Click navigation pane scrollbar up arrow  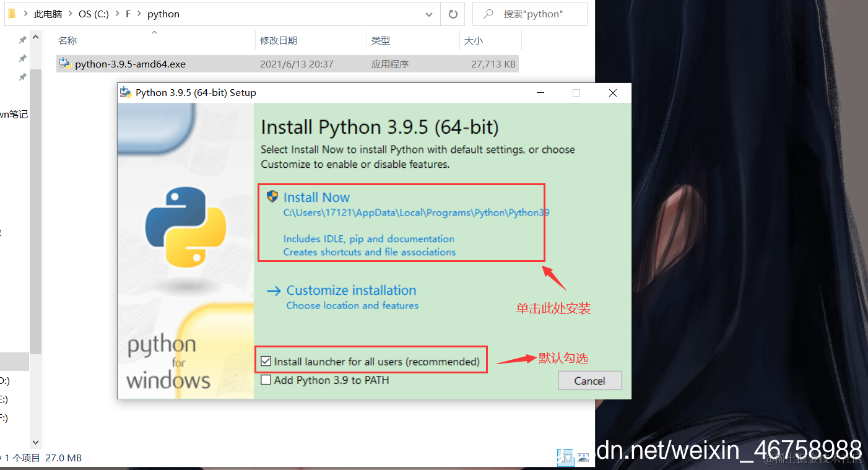[35, 37]
